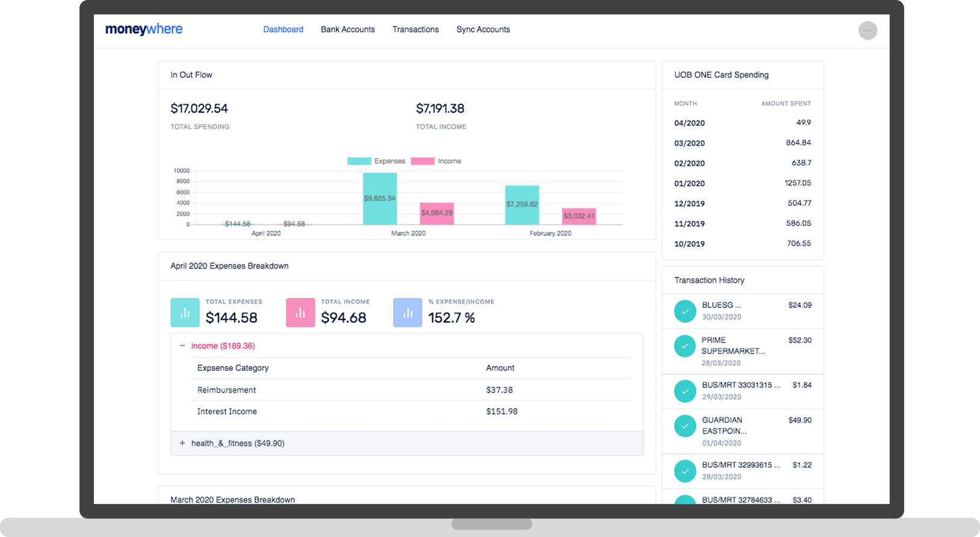Click the moneywhere logo

click(x=144, y=29)
